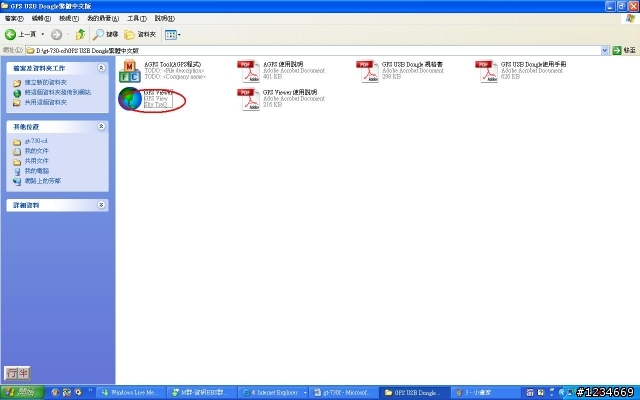Open the Back button history dropdown arrow
640x400 pixels.
[42, 35]
